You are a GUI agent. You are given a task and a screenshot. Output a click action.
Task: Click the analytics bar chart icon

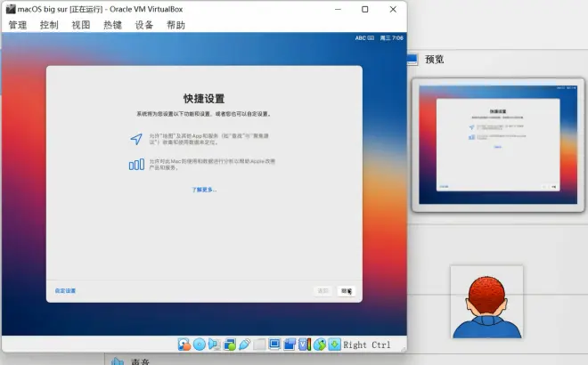tap(136, 165)
